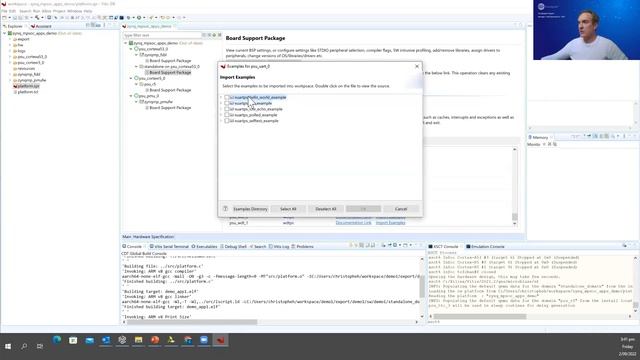Click the zynq_mpsoc_apps_demo editor tab

pos(148,26)
